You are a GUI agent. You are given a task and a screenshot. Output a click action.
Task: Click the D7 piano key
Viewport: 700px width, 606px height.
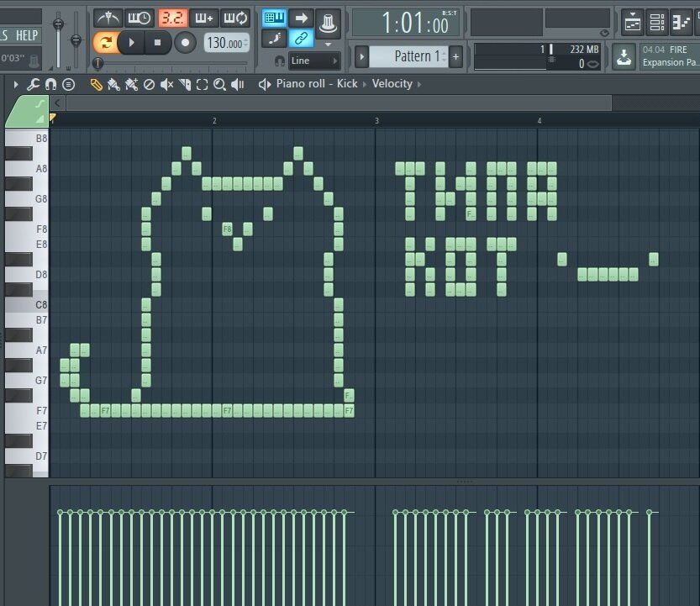pyautogui.click(x=27, y=456)
